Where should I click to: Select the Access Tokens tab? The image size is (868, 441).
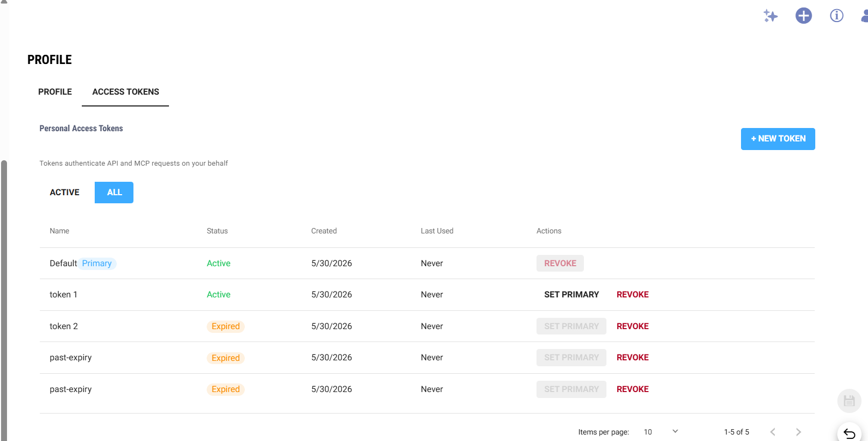pos(125,92)
